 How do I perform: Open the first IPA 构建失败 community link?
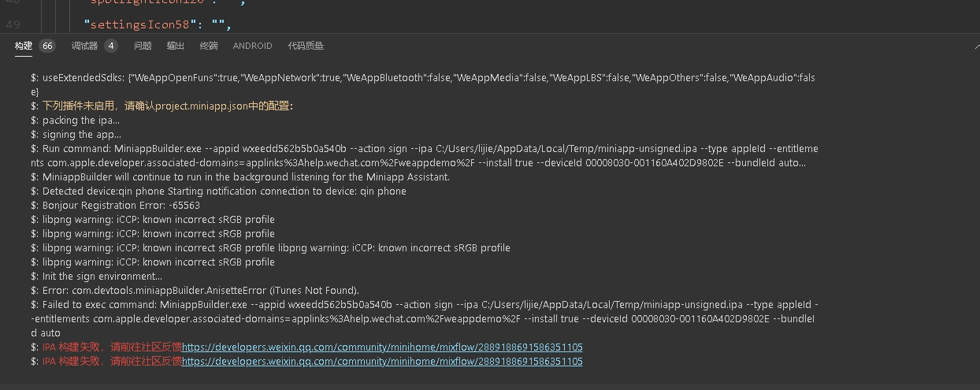click(382, 347)
